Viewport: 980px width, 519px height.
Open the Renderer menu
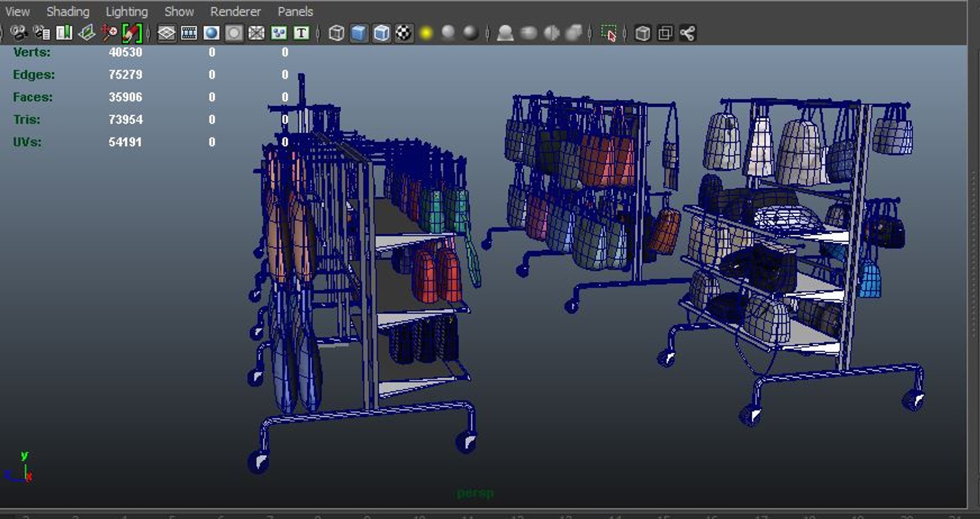tap(235, 11)
